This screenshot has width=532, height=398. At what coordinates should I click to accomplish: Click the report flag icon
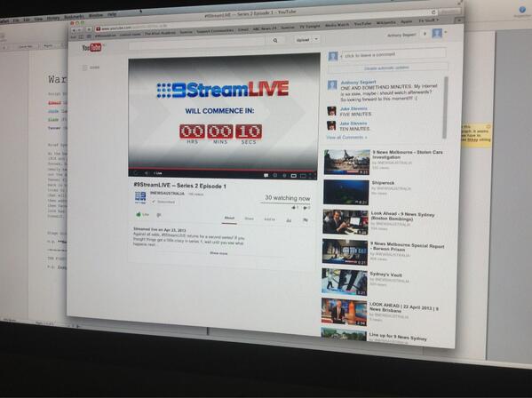[x=305, y=220]
